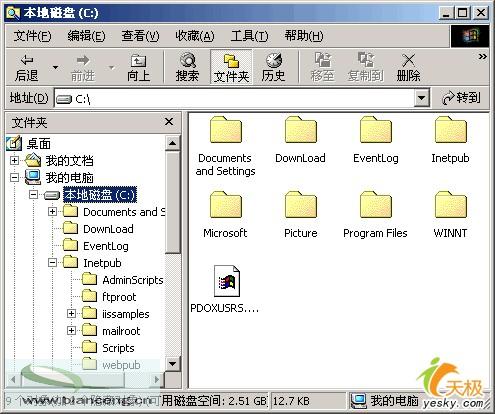Select the Documents and Settings folder icon

pos(226,129)
